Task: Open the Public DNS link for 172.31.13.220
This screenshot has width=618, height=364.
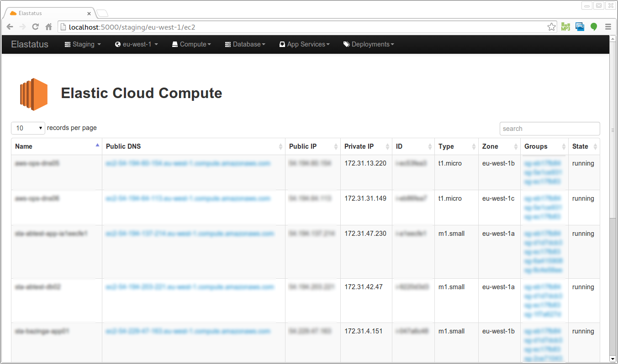Action: point(188,163)
